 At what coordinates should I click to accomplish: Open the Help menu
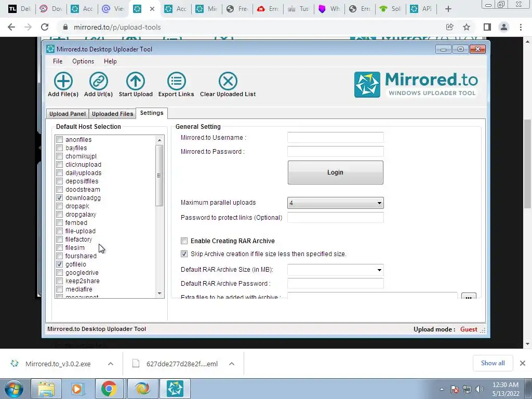click(110, 61)
